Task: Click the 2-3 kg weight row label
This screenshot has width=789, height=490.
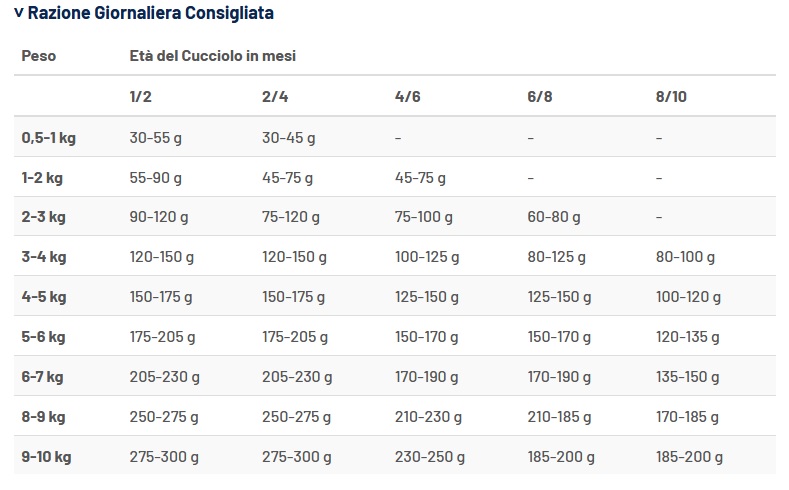Action: click(x=43, y=217)
